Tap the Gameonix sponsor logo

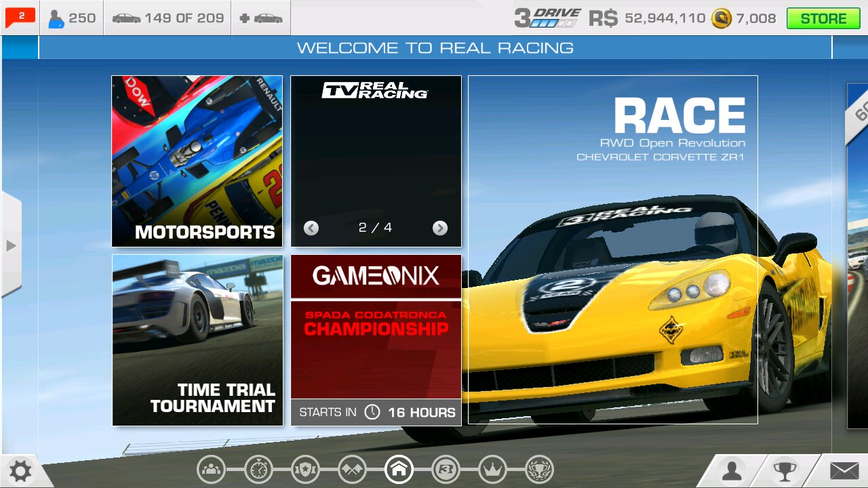pos(376,276)
